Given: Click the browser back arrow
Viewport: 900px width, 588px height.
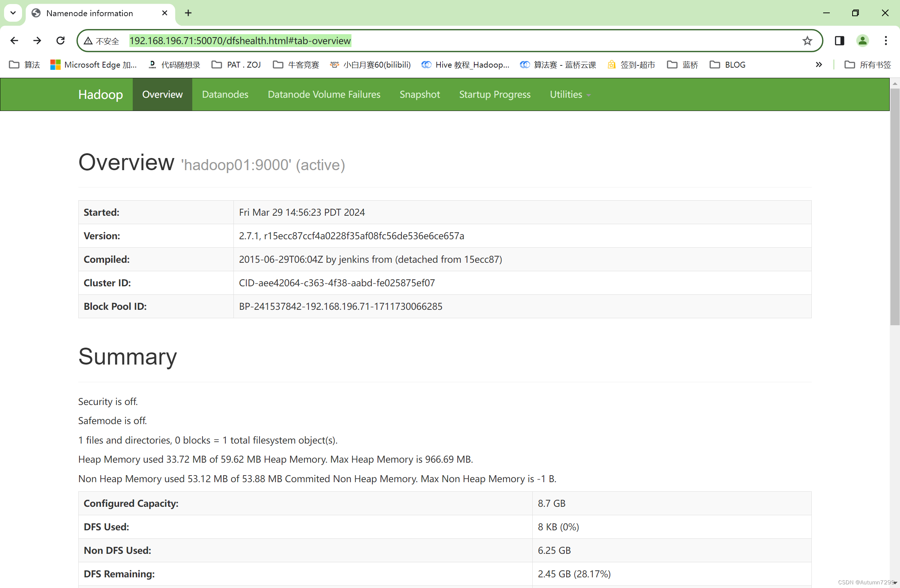Looking at the screenshot, I should click(x=14, y=40).
